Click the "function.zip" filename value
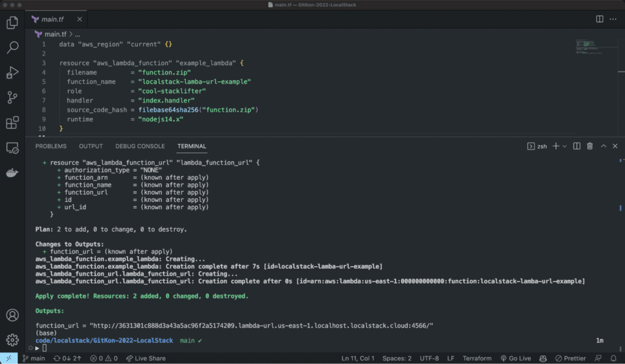 [164, 73]
